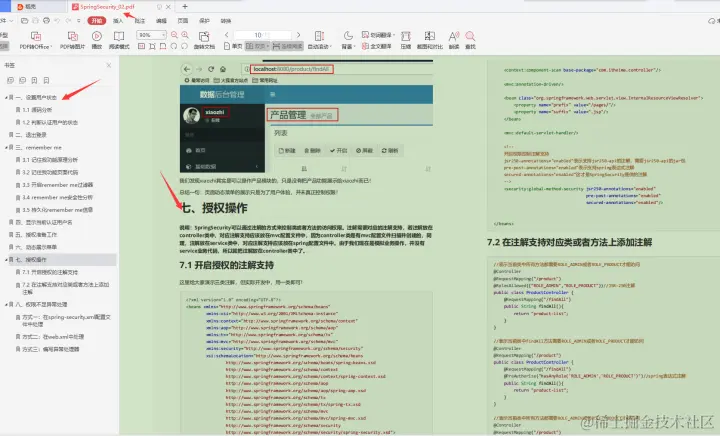Start the 播放 slideshow play icon
This screenshot has height=436, width=720.
(97, 36)
